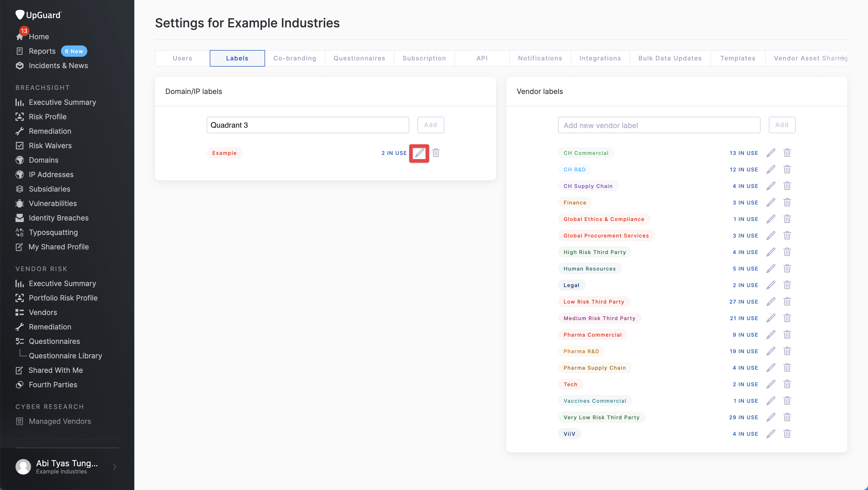
Task: Expand the user account menu chevron
Action: (x=114, y=467)
